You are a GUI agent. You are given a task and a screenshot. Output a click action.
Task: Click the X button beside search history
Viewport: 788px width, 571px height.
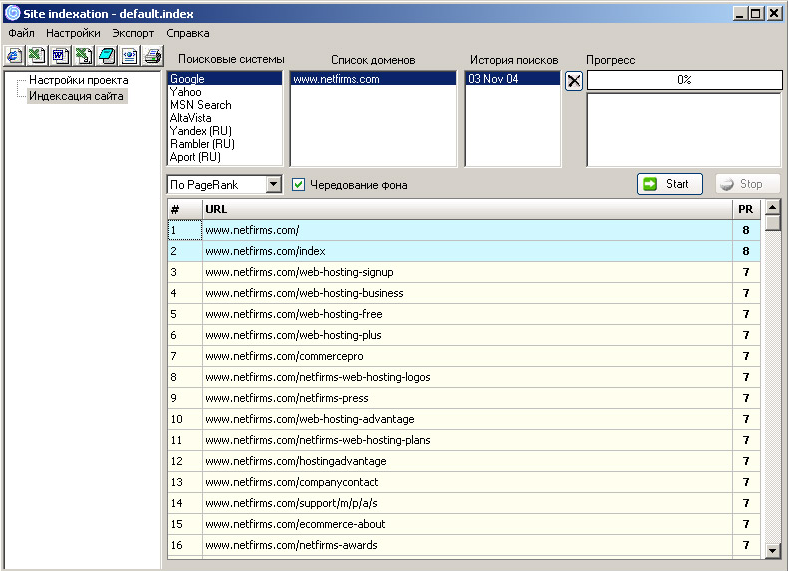coord(574,81)
